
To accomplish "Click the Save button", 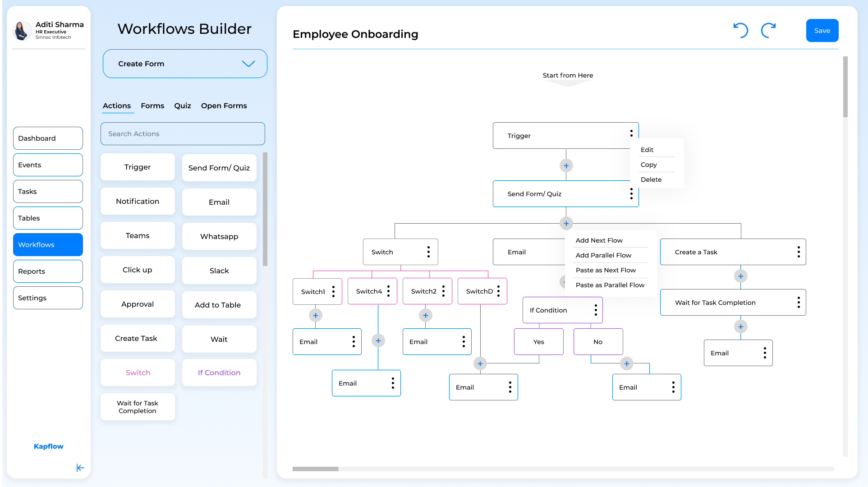I will pos(823,30).
